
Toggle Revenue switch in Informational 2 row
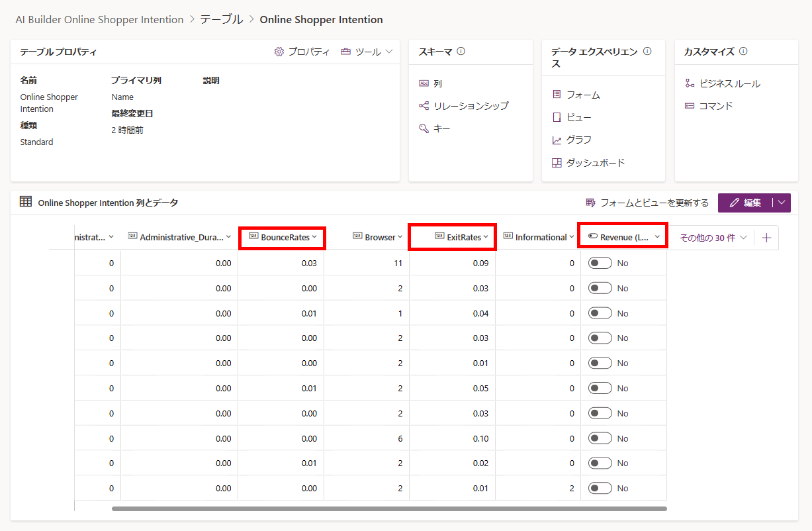pos(600,488)
